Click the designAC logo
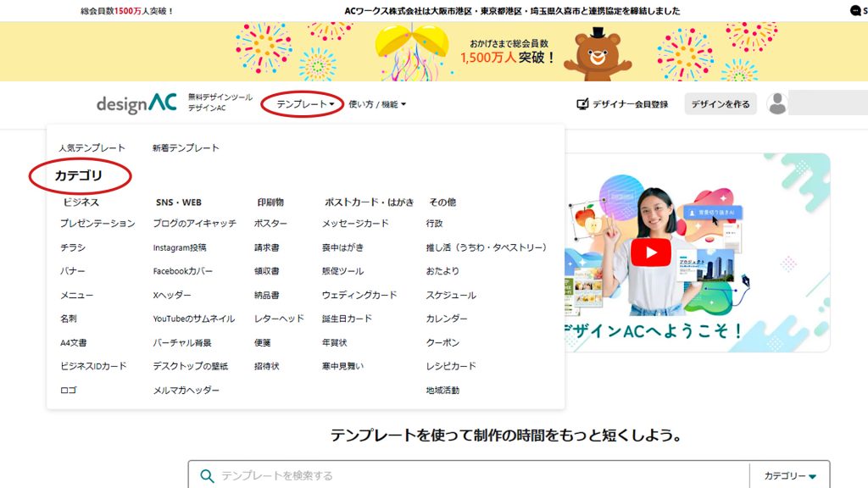This screenshot has height=488, width=868. 136,103
